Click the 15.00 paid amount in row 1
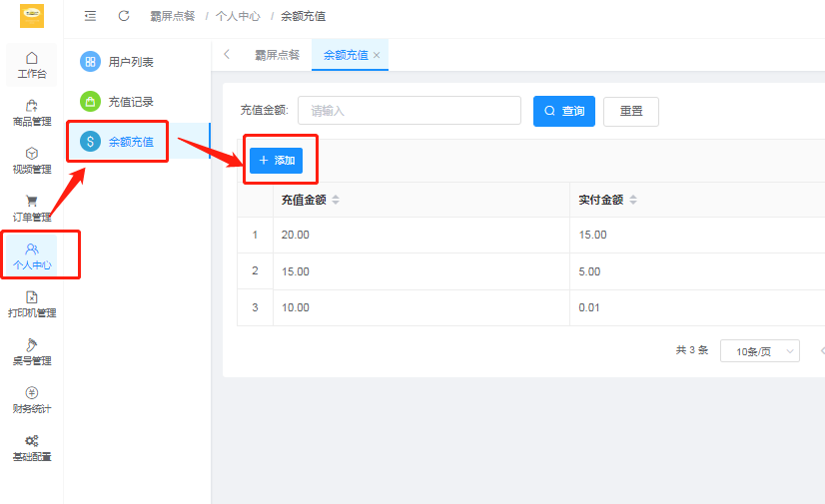Screen dimensions: 825x504 pos(592,235)
